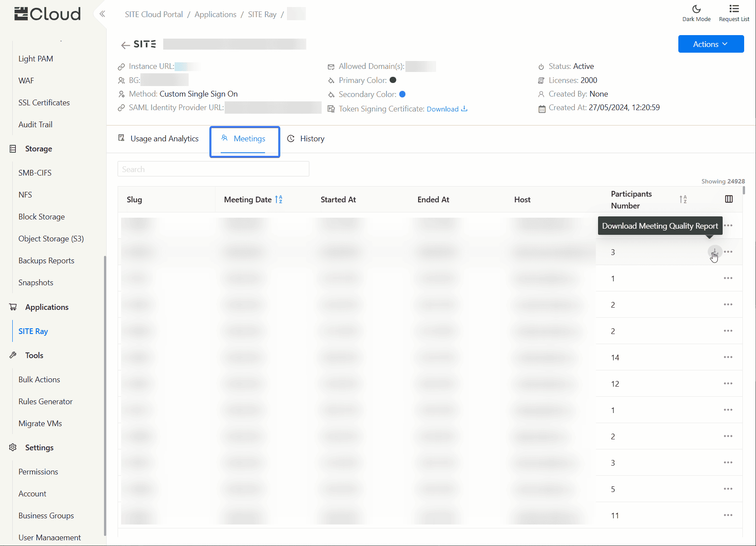Collapse the Applications section in sidebar
Viewport: 756px width, 546px height.
[x=47, y=307]
